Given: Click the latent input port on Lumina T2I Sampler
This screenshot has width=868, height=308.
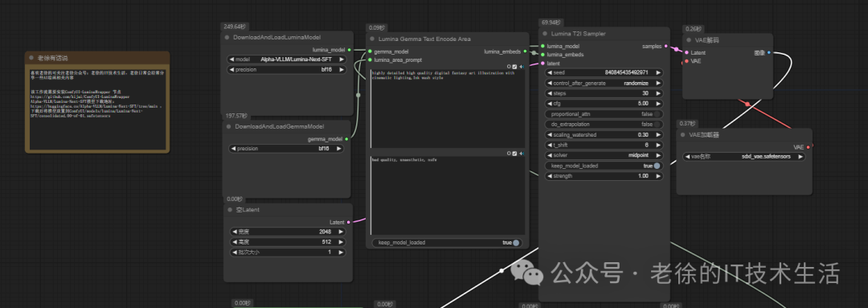Looking at the screenshot, I should pos(542,64).
